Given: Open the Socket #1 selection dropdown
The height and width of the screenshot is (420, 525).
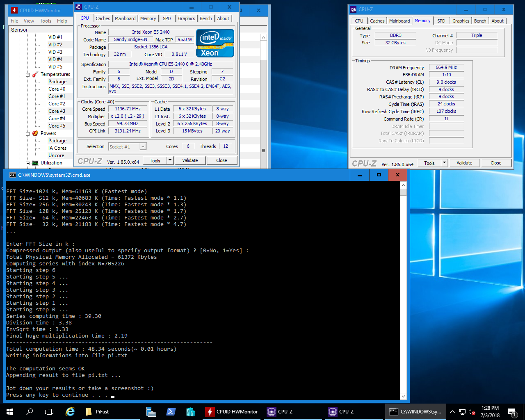Looking at the screenshot, I should (x=143, y=147).
